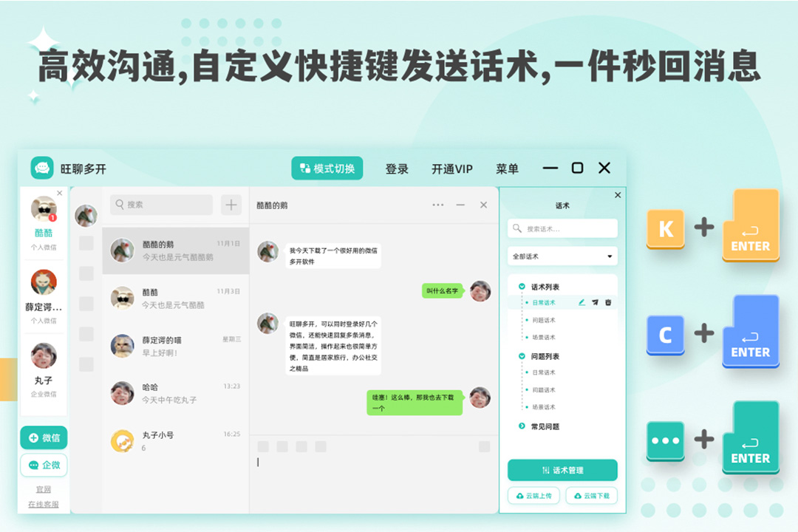Screen dimensions: 798x532
Task: Click the send (paper plane) icon for 日常话术
Action: point(595,303)
